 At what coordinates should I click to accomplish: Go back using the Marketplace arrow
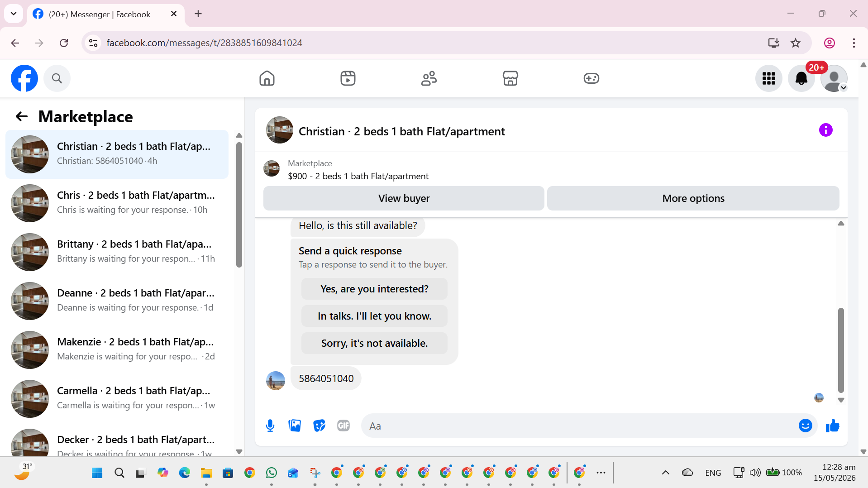22,116
